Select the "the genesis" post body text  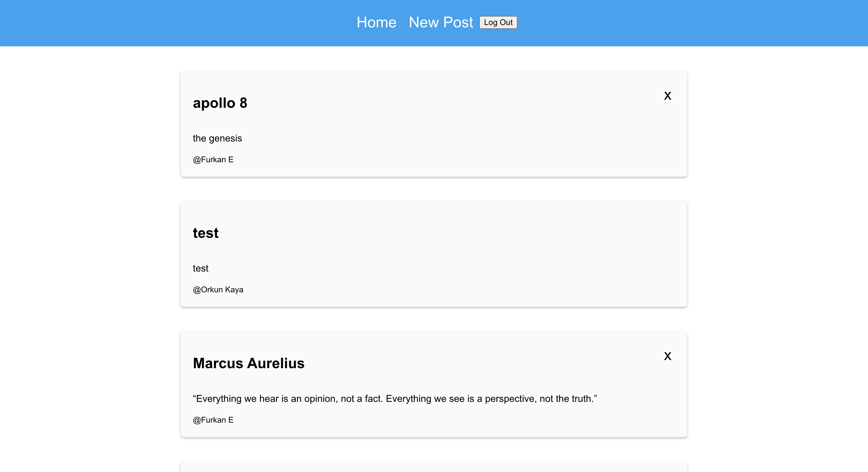tap(217, 138)
